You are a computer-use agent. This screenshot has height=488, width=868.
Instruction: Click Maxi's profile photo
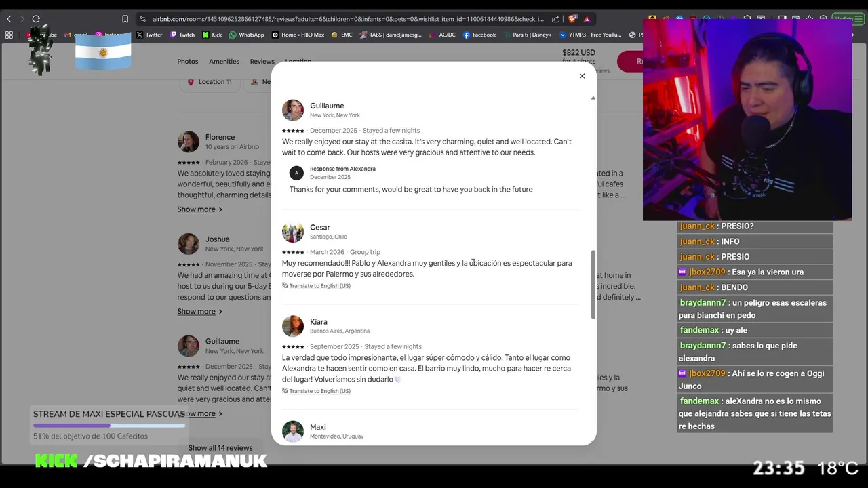[x=293, y=431]
